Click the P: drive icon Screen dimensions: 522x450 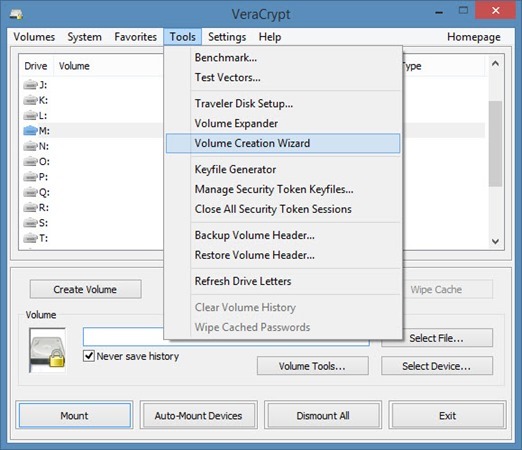click(30, 177)
